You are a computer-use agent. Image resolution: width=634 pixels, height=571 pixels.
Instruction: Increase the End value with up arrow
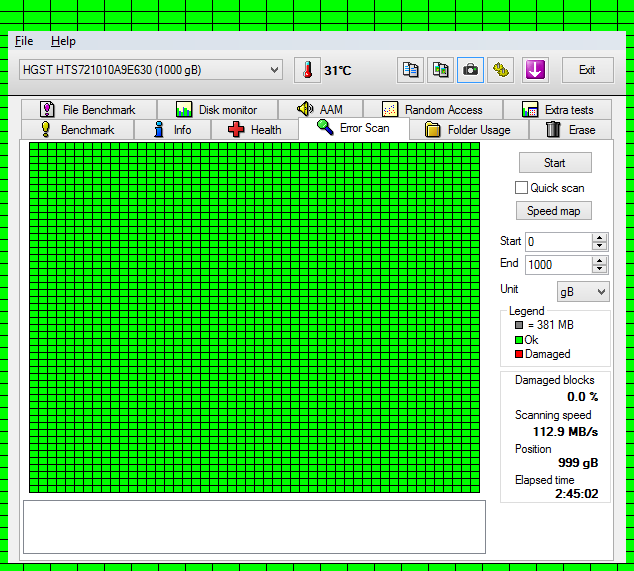pyautogui.click(x=600, y=260)
